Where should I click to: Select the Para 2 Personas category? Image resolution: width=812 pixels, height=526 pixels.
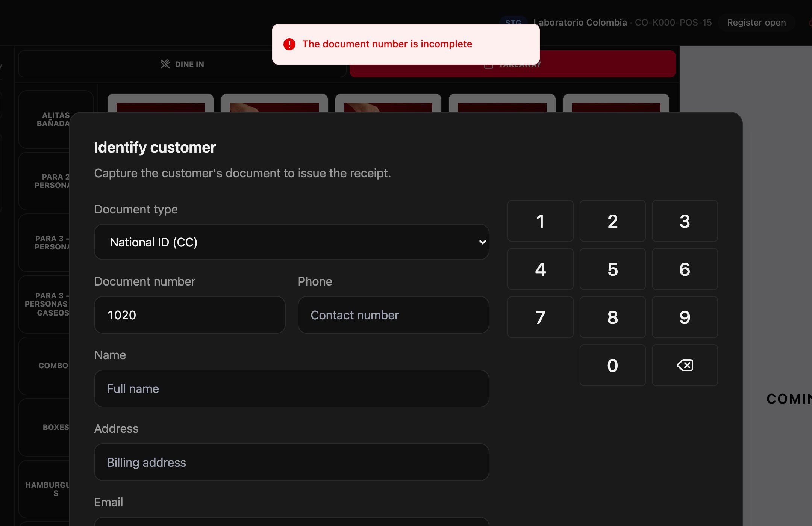click(x=44, y=181)
